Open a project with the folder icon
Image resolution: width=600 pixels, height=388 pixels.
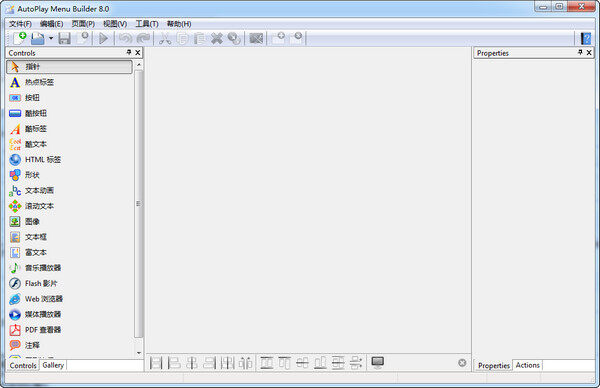[38, 38]
